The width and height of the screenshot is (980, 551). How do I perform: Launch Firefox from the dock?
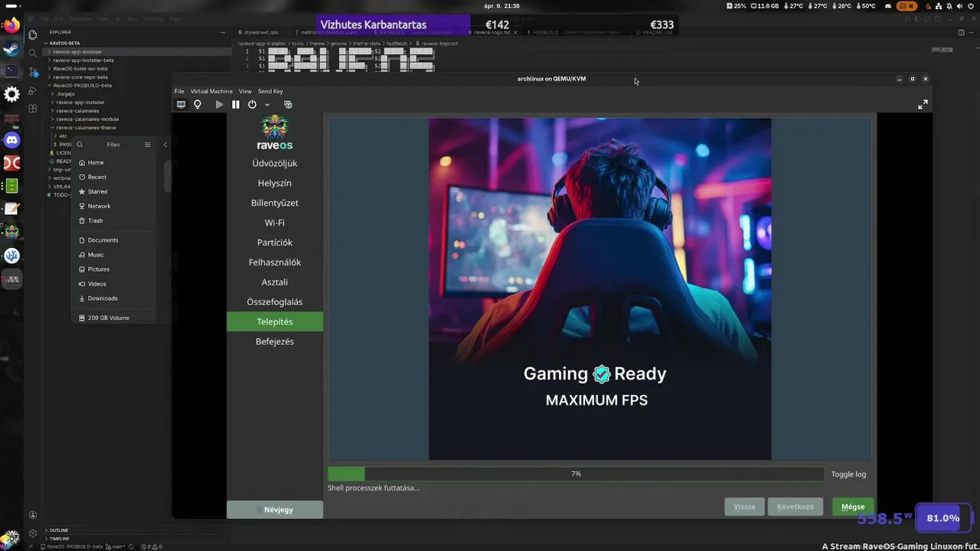coord(11,25)
